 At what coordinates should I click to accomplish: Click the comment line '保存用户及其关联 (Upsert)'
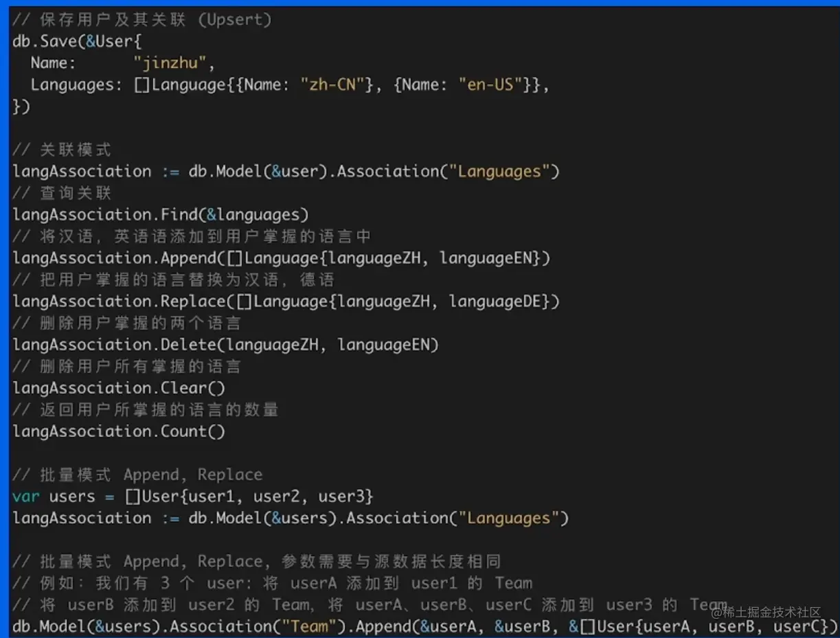(142, 20)
